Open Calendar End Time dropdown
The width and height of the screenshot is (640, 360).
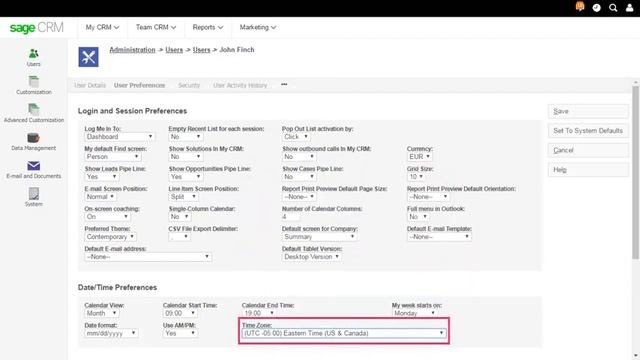coord(259,313)
